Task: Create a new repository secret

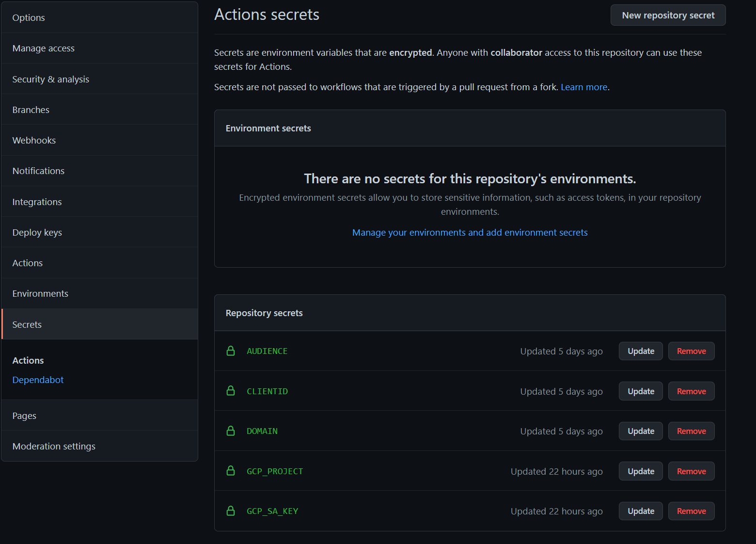Action: [668, 15]
